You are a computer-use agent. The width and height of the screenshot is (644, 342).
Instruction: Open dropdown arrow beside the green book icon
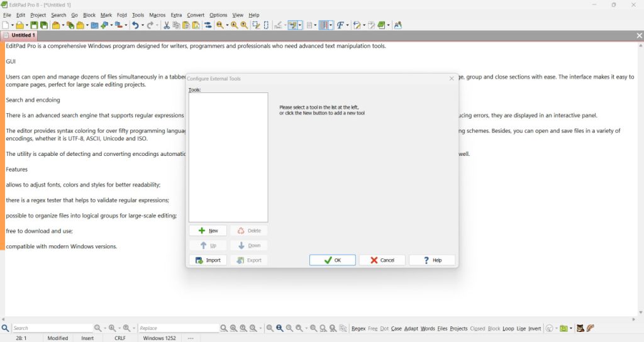(388, 25)
